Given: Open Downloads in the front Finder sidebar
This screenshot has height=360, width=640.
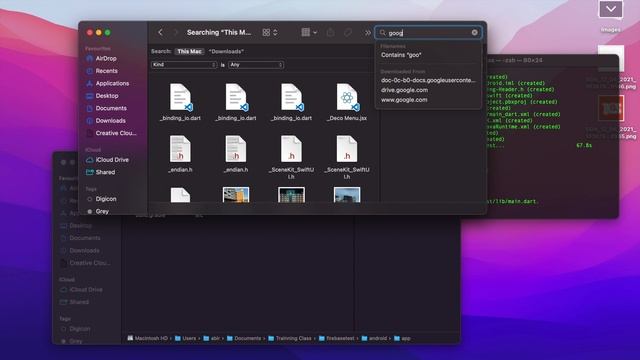Looking at the screenshot, I should tap(111, 121).
